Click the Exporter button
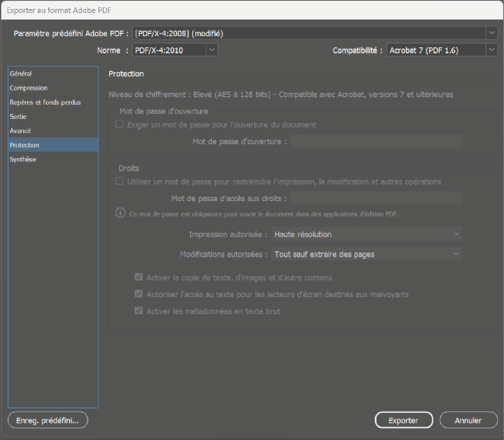Image resolution: width=504 pixels, height=440 pixels. coord(403,420)
